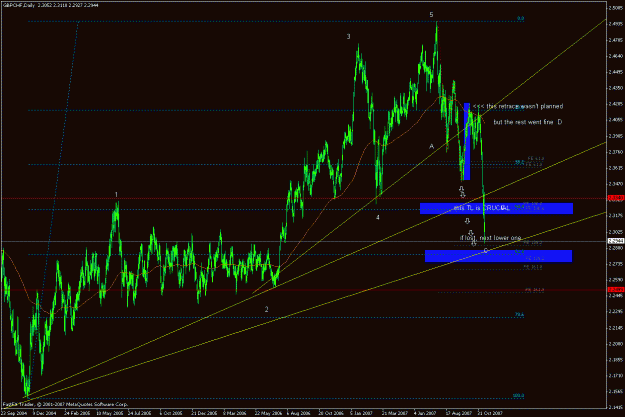The image size is (625, 417).
Task: Click the 2.4350 price scale value
Action: 616,88
